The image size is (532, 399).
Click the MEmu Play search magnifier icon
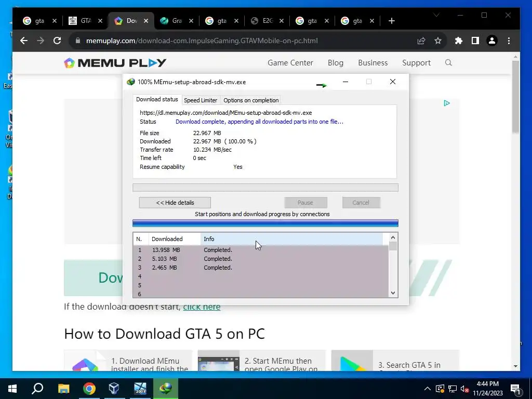pos(448,63)
